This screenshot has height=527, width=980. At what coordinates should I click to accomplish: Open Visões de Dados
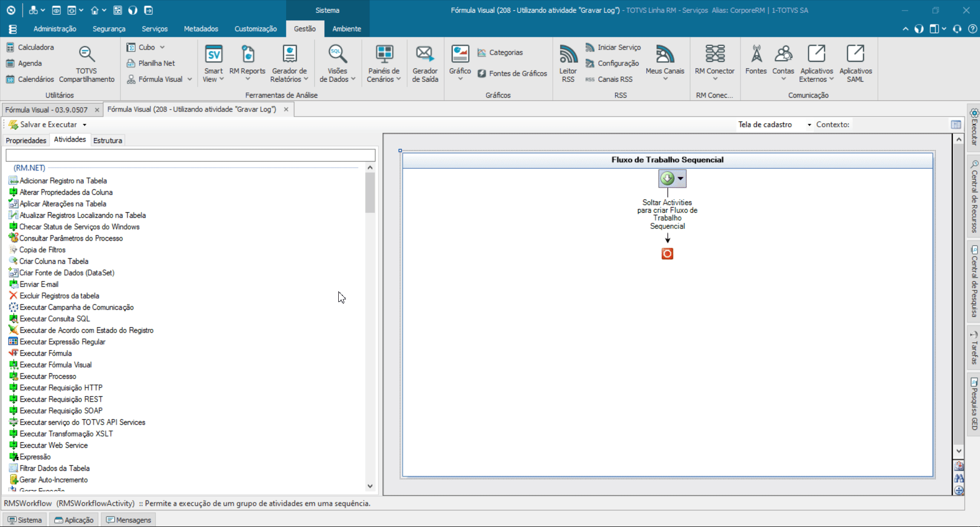coord(337,63)
